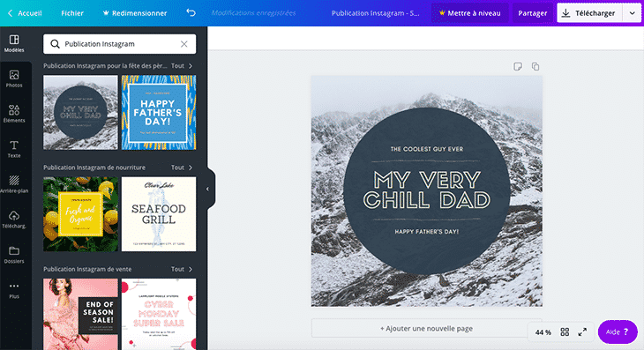Open grid view of pages
This screenshot has width=644, height=350.
[565, 332]
